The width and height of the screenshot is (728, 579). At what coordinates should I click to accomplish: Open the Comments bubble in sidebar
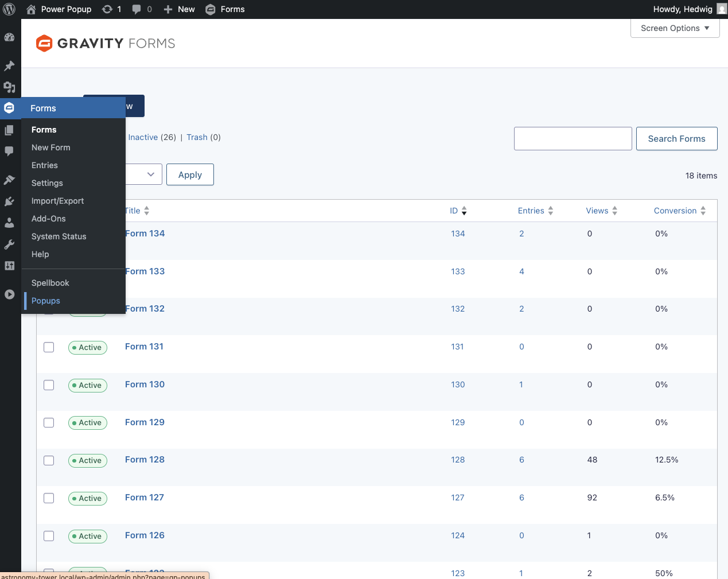9,151
